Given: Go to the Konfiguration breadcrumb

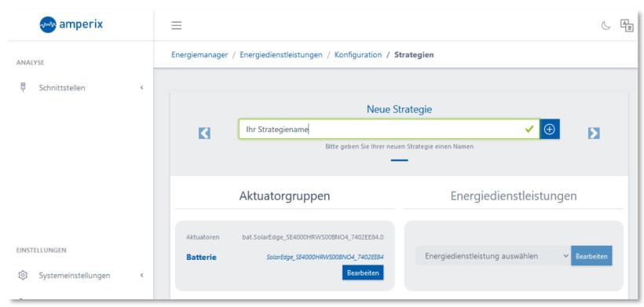Looking at the screenshot, I should (x=357, y=55).
